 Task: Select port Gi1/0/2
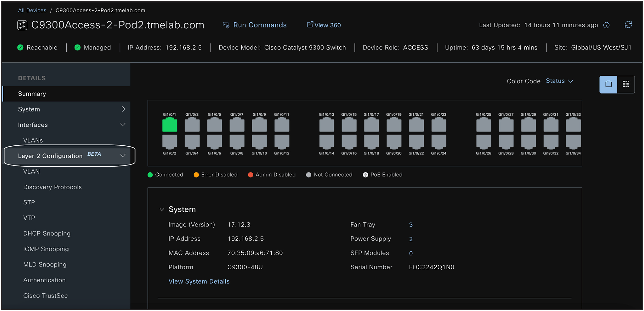pyautogui.click(x=170, y=142)
